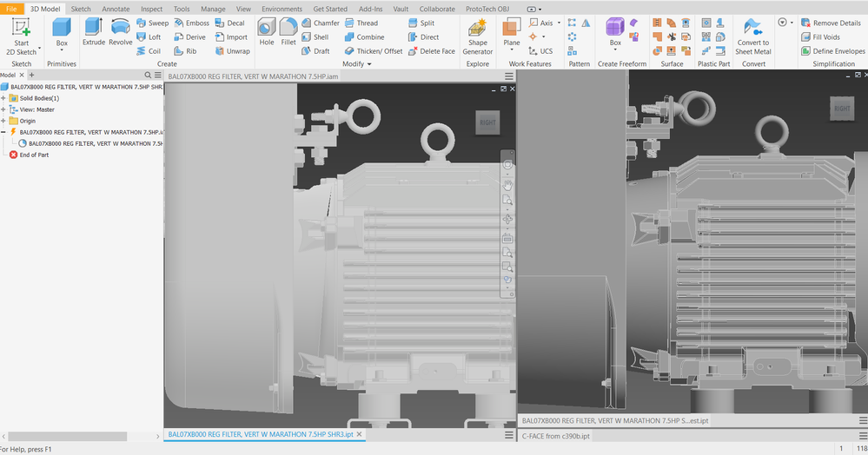Close the SHR3.ipt document tab
The image size is (868, 455).
(359, 434)
